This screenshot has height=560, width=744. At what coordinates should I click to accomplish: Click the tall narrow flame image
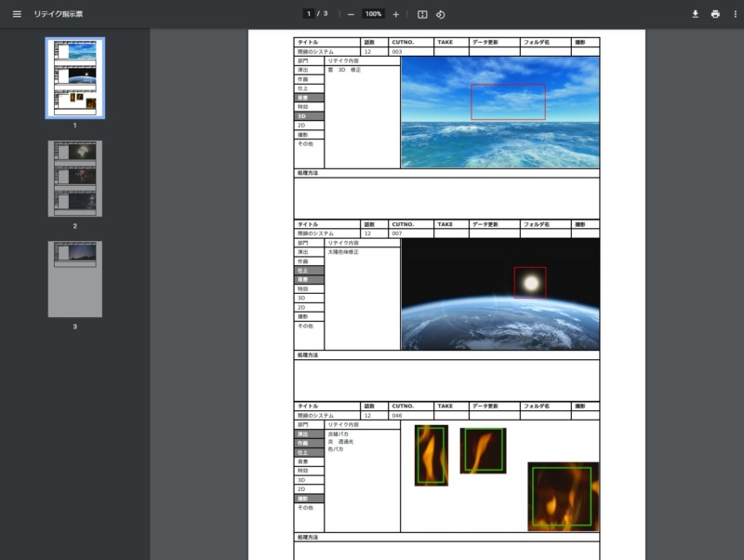[432, 455]
